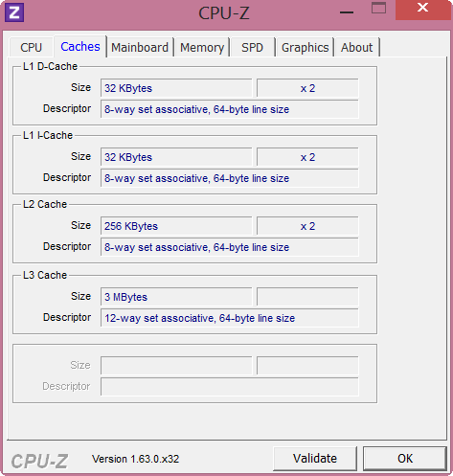
Task: Open the About tab
Action: [356, 47]
